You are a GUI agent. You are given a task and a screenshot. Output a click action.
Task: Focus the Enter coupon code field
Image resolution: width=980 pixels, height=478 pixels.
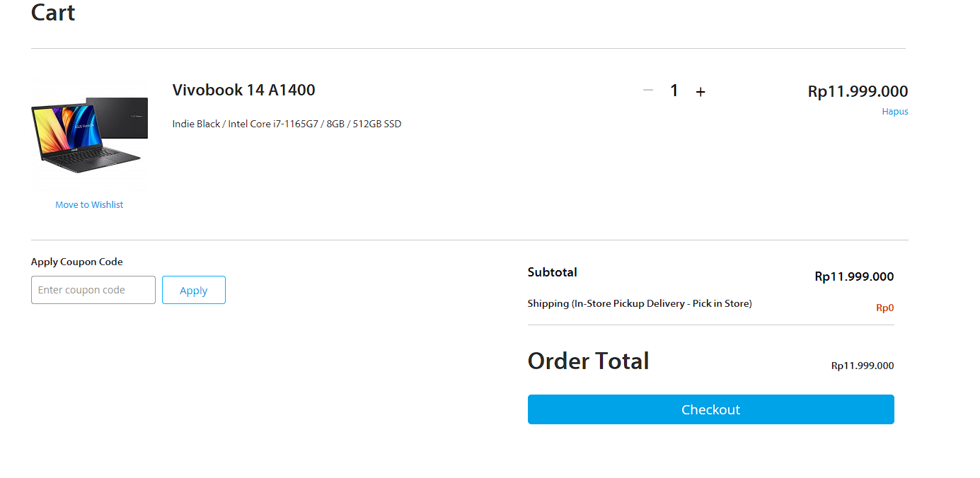click(93, 290)
